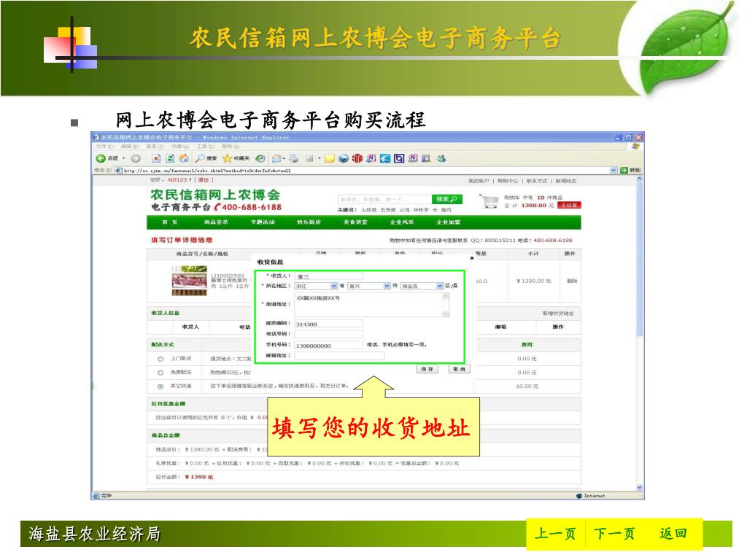Click the 邮政编码 field with 314300
Screen dimensions: 747x560
pyautogui.click(x=329, y=324)
